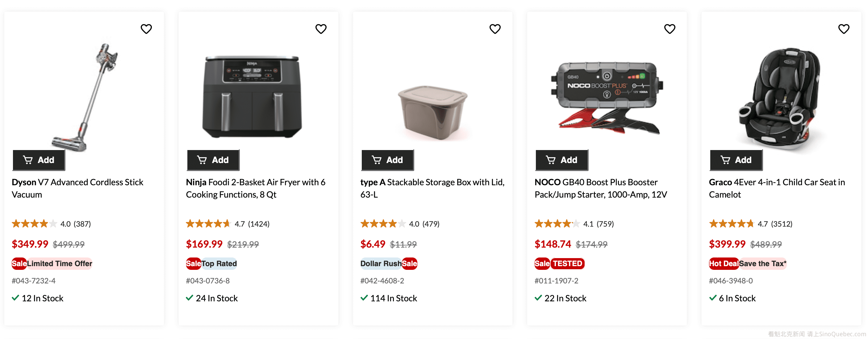Viewport: 868px width, 339px height.
Task: Add Graco car seat to favorites heart
Action: [844, 29]
